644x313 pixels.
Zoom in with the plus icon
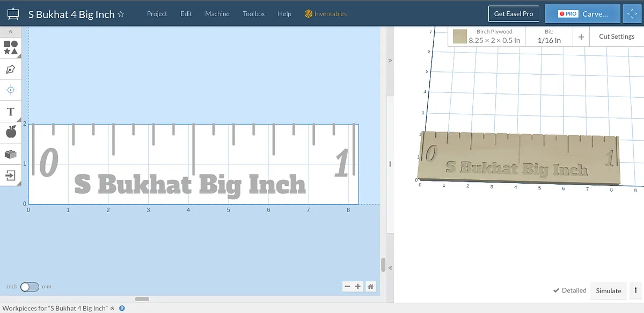coord(358,287)
